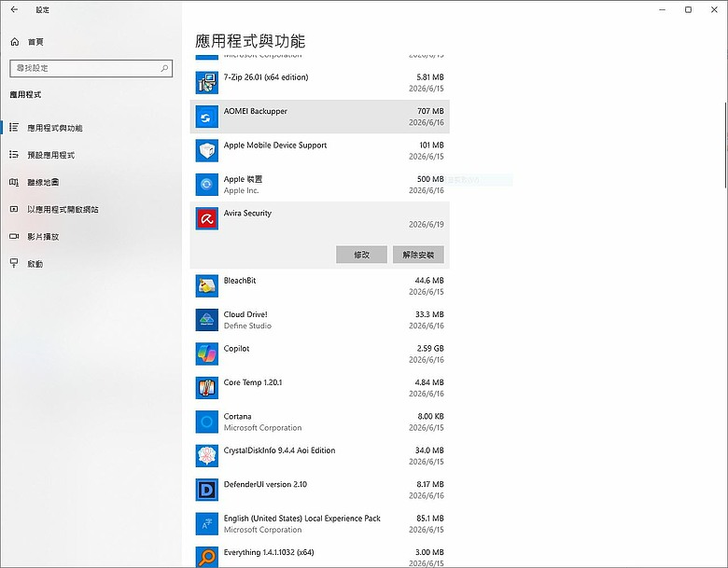
Task: Click the 以應用程式開啟網站 sidebar icon
Action: [x=14, y=209]
